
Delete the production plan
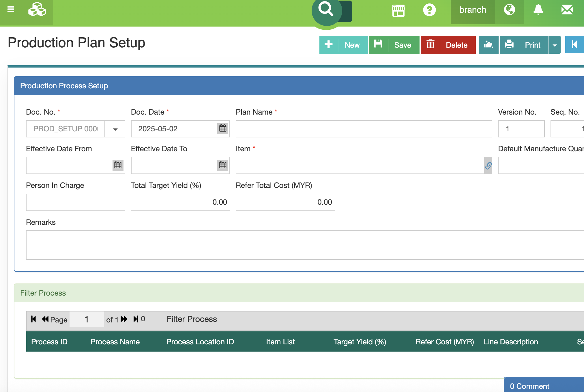[x=448, y=45]
